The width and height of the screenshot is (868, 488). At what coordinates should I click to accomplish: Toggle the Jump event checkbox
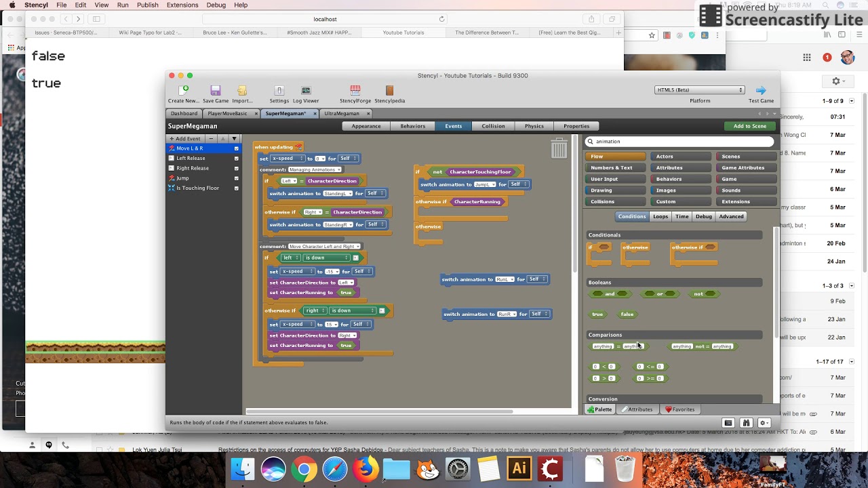coord(237,178)
